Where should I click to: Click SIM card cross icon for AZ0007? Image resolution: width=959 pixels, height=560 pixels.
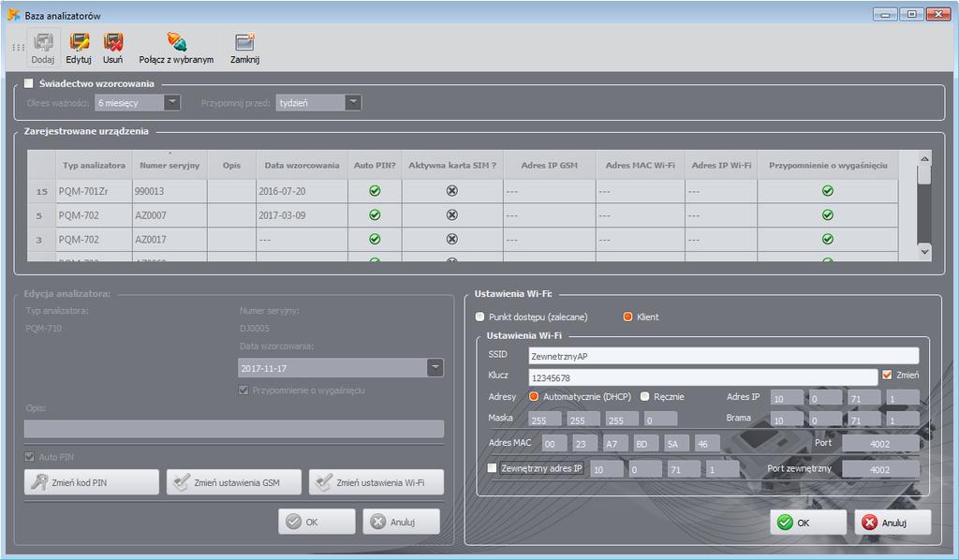click(x=452, y=215)
